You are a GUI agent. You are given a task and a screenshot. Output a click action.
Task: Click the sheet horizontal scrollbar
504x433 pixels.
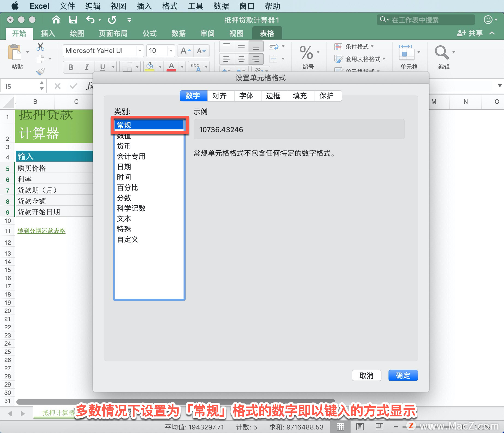click(176, 402)
